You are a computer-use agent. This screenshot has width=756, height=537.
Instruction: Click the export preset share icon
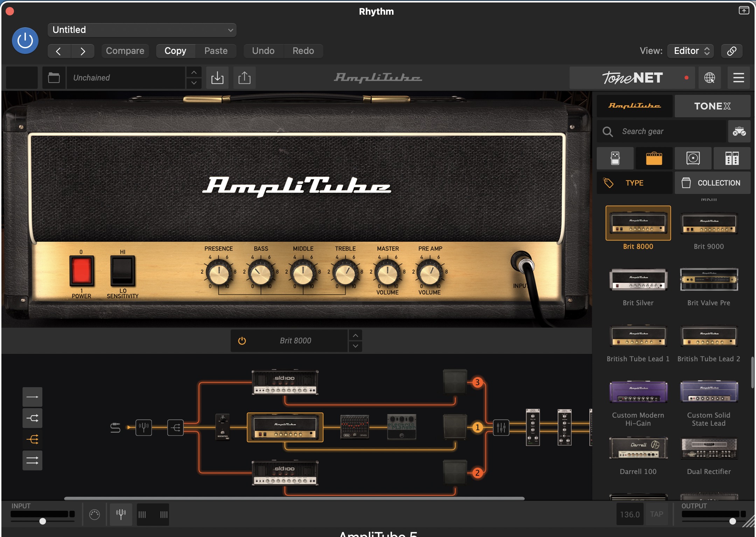(x=244, y=78)
